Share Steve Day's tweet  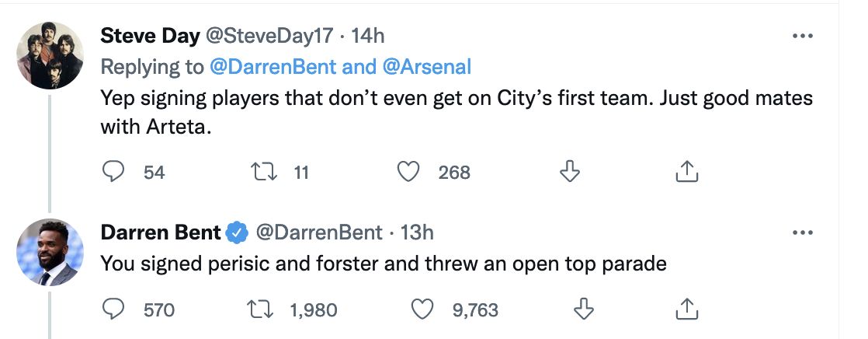687,171
